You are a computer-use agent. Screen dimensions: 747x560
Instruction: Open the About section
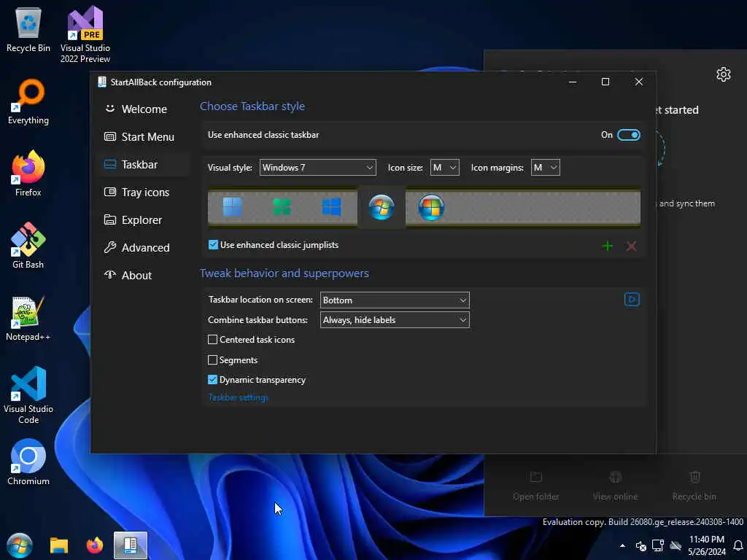[144, 275]
